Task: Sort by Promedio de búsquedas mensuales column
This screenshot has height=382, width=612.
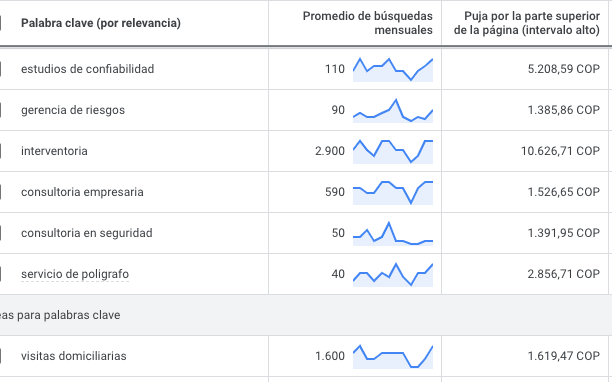Action: pos(367,23)
